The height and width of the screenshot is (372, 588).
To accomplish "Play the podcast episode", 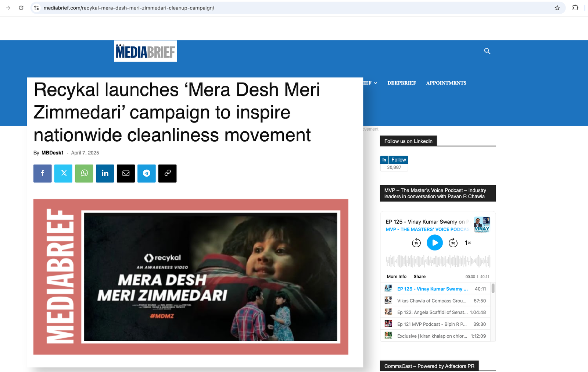I will click(435, 242).
